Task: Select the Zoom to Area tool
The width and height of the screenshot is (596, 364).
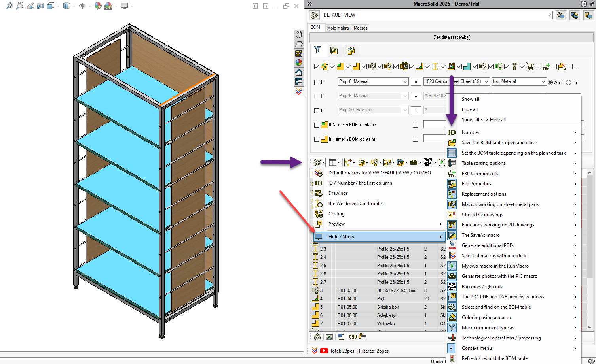Action: tap(19, 6)
